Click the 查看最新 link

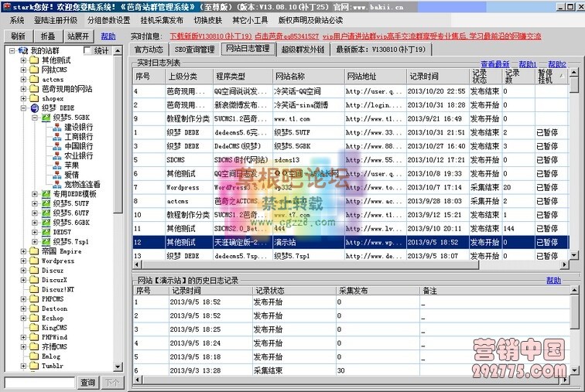tap(494, 64)
